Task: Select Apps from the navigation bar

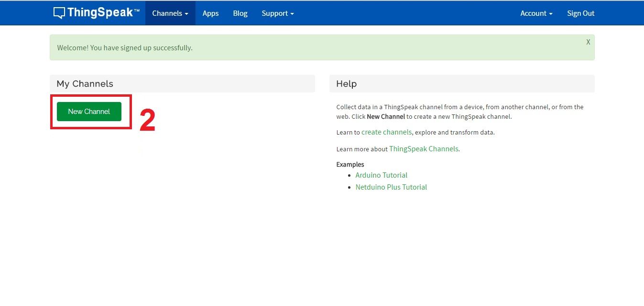Action: tap(210, 13)
